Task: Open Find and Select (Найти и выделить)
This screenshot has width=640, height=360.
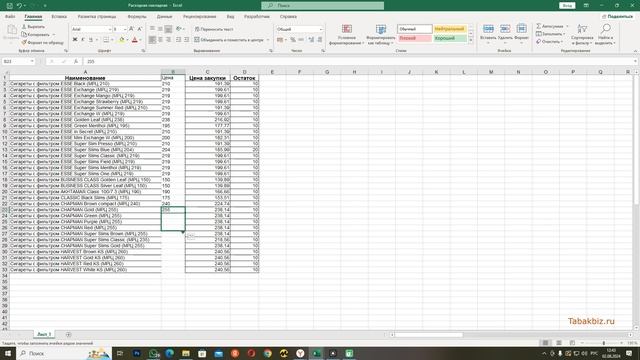Action: 605,34
